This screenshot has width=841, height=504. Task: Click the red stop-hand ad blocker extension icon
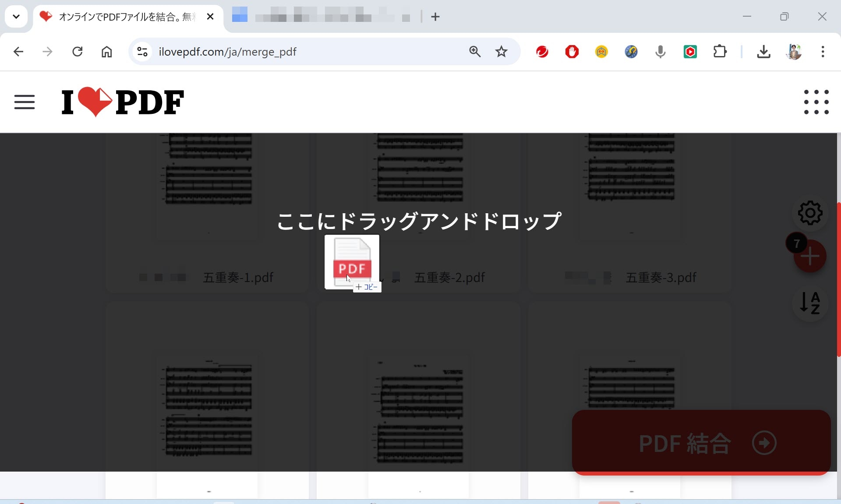[572, 52]
